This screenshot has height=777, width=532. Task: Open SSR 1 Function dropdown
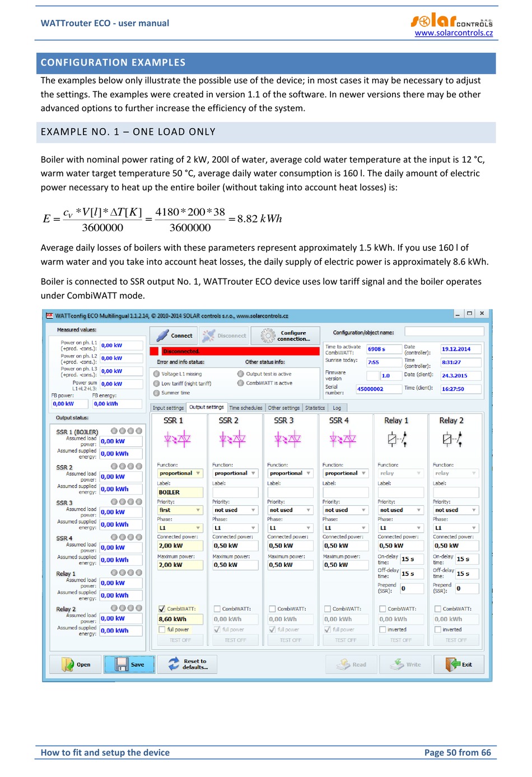(x=180, y=473)
